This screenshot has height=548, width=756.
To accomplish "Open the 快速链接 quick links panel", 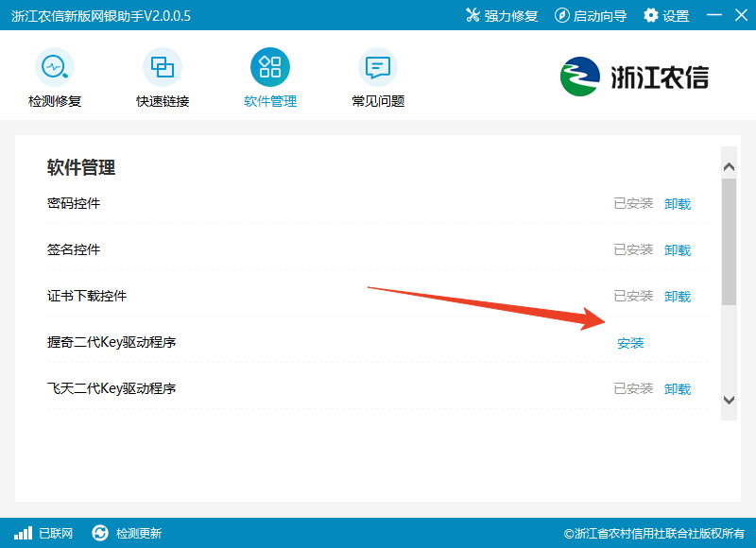I will (x=162, y=69).
